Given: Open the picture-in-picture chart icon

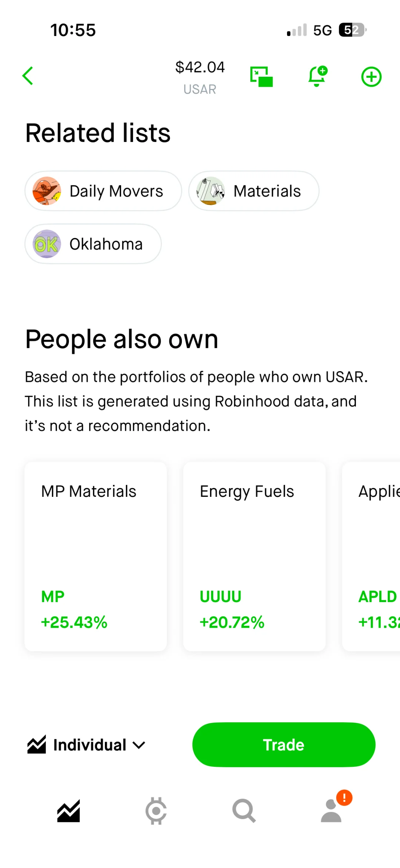Looking at the screenshot, I should 261,77.
